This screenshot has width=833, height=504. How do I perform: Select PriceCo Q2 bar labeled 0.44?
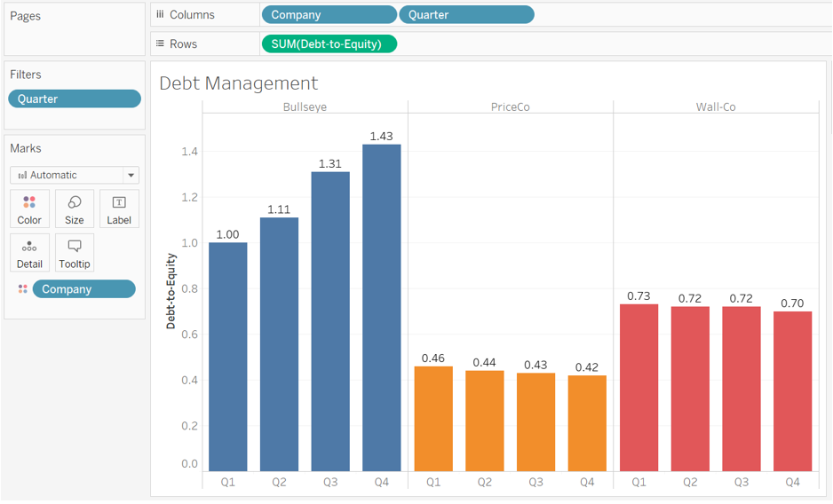[x=485, y=421]
